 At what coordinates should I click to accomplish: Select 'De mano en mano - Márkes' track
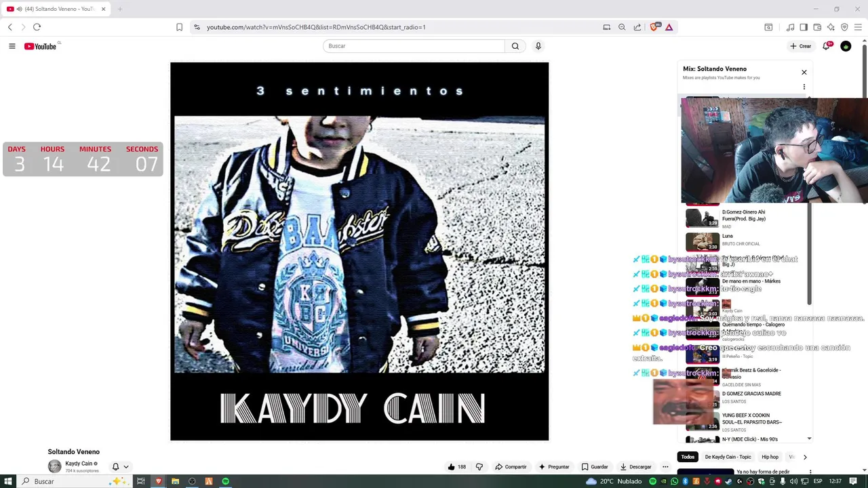pyautogui.click(x=751, y=281)
